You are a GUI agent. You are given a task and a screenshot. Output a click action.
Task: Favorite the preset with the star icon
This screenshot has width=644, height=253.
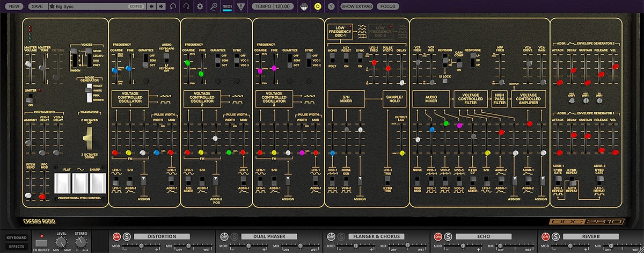coord(52,6)
